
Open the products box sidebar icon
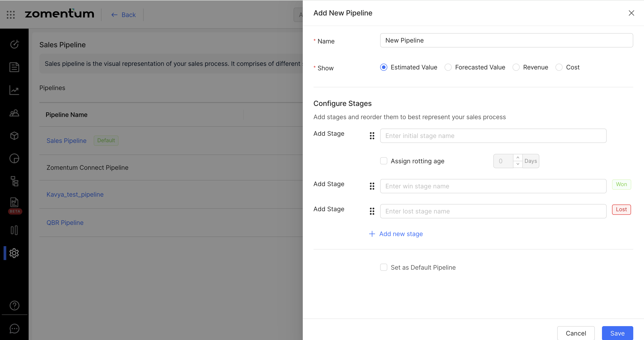[x=14, y=136]
